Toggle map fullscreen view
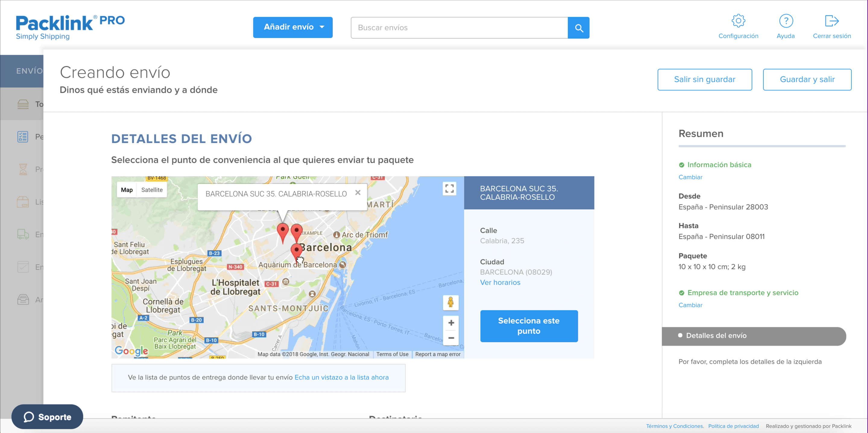Viewport: 868px width, 433px height. click(x=449, y=189)
